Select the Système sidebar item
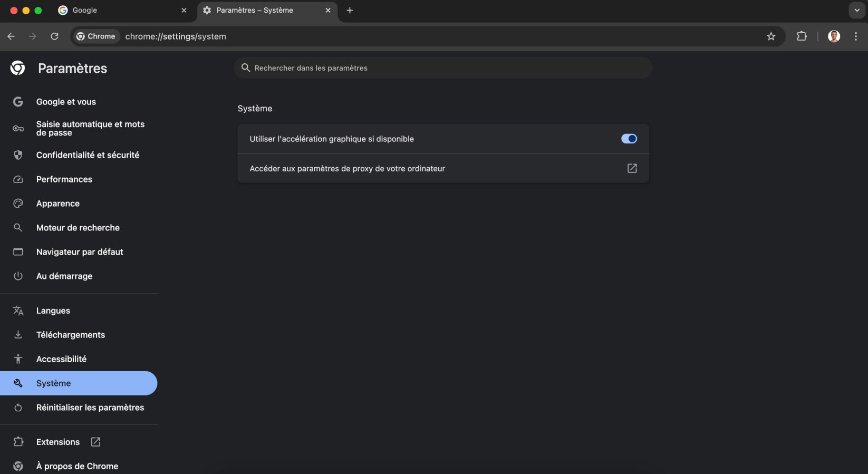The width and height of the screenshot is (868, 474). [x=79, y=383]
